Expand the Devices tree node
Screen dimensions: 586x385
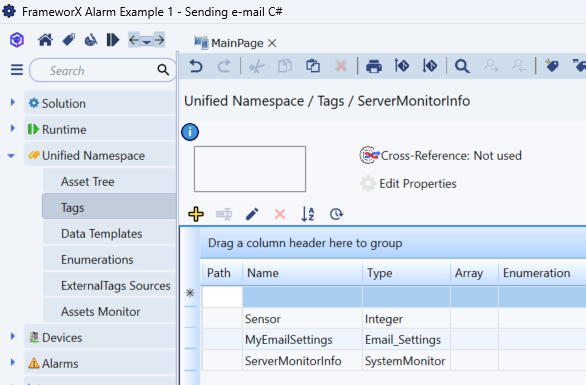13,336
